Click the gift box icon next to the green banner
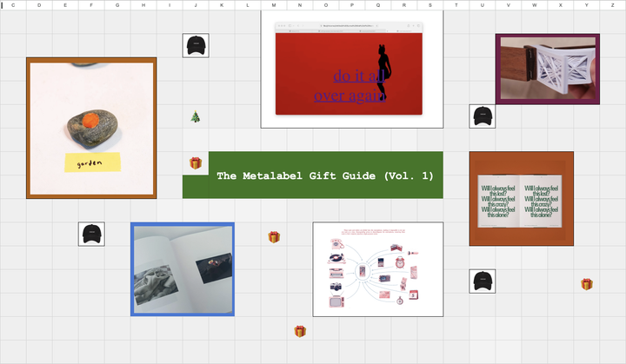Image resolution: width=626 pixels, height=364 pixels. 196,162
